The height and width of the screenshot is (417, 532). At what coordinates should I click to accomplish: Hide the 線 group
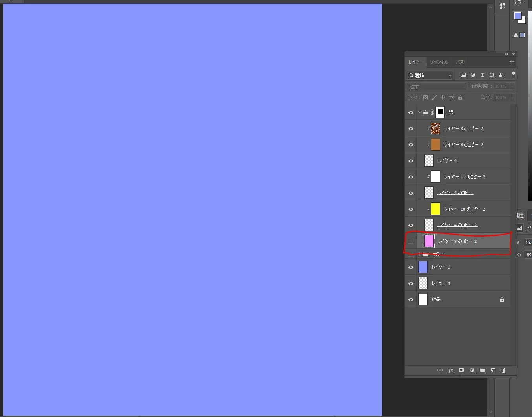[x=411, y=112]
